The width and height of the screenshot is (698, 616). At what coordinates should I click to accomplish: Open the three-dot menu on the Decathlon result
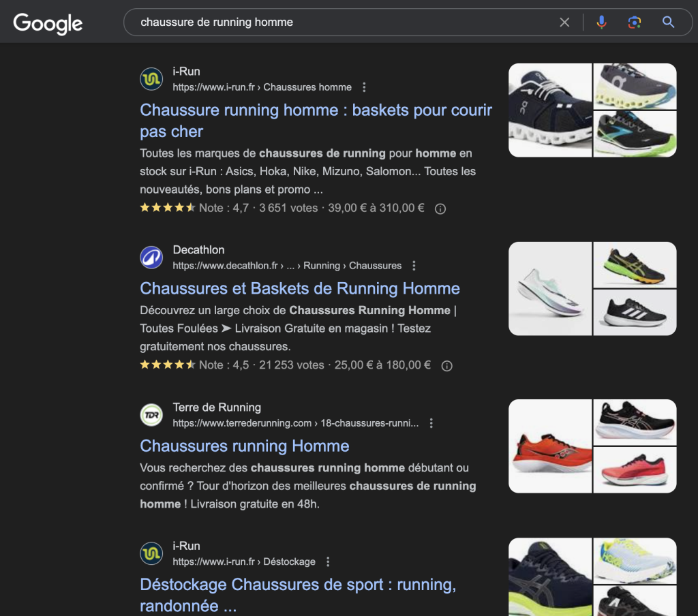[x=413, y=266]
